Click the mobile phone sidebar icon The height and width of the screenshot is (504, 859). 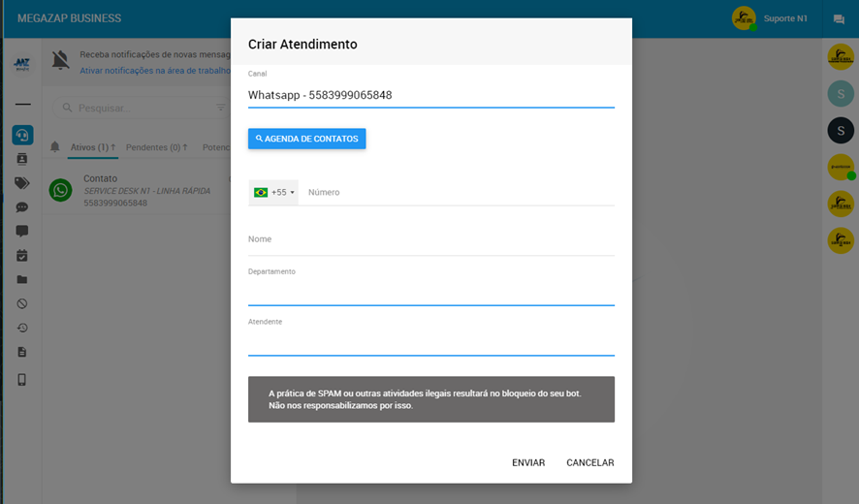pyautogui.click(x=22, y=380)
